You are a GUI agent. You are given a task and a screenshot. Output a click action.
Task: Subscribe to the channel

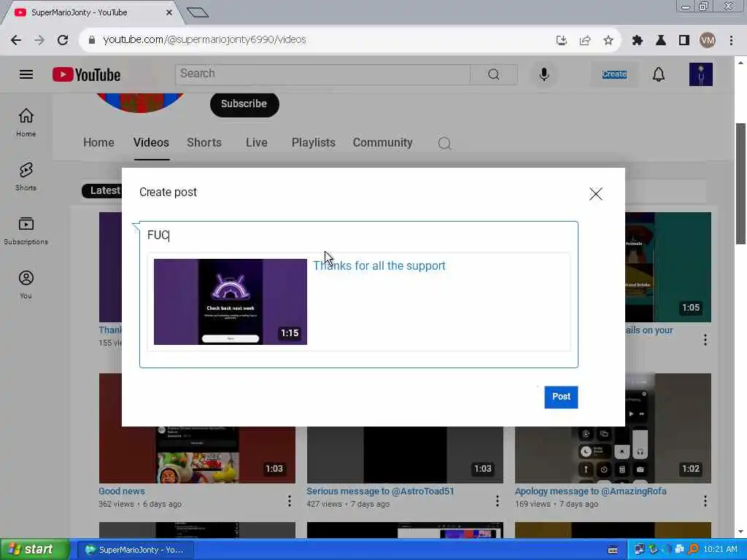pyautogui.click(x=244, y=104)
